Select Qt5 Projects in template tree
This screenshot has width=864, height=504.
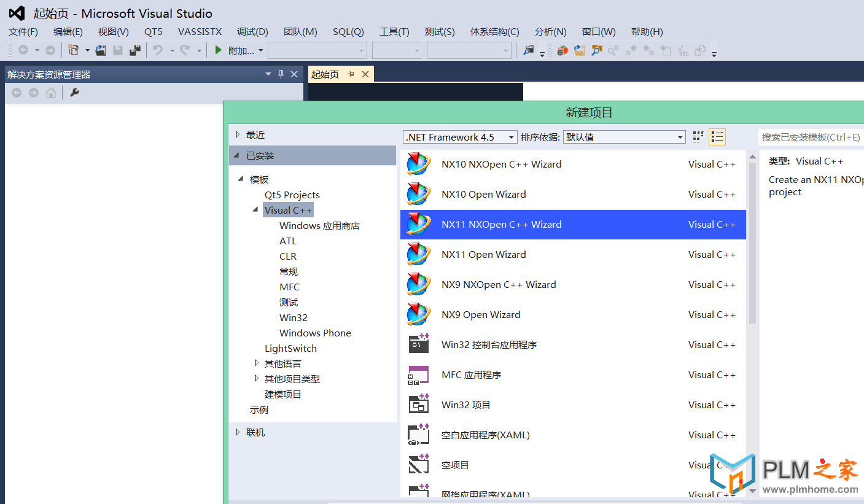pos(292,195)
